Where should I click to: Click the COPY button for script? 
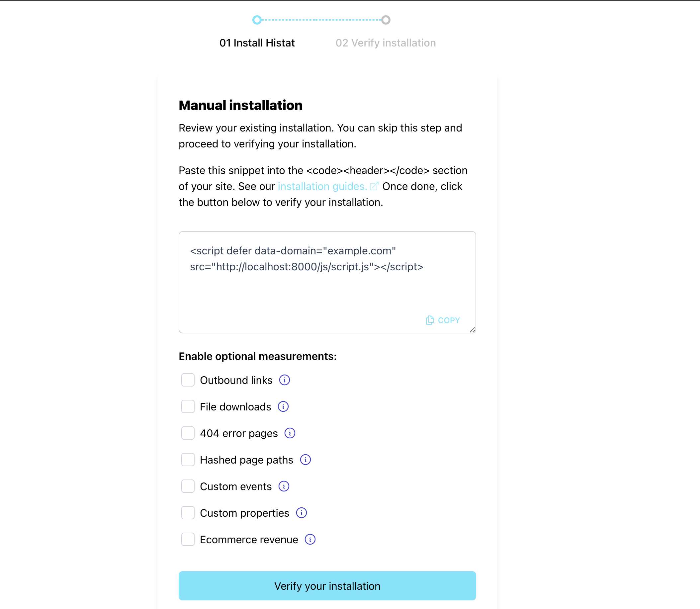point(443,320)
